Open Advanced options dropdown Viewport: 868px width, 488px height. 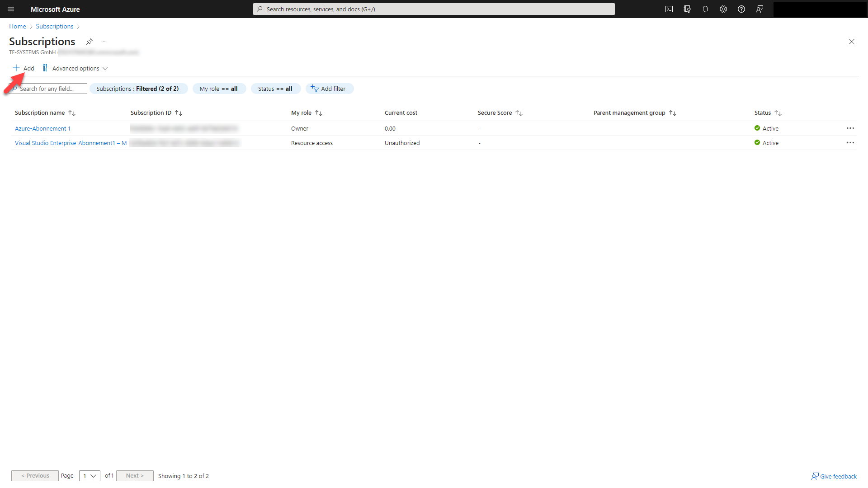(75, 67)
